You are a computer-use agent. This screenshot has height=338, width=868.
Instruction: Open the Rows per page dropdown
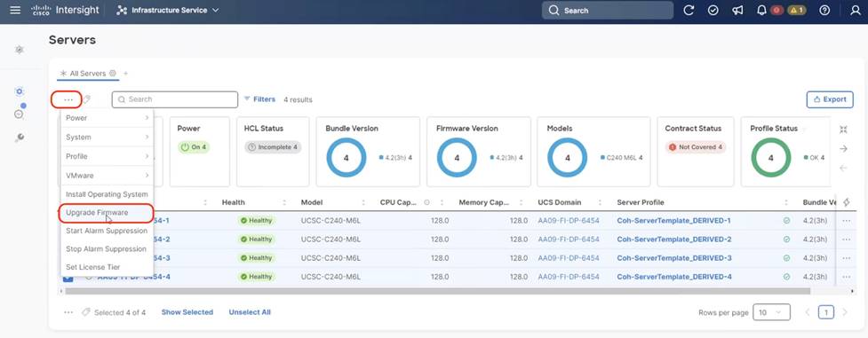click(772, 312)
